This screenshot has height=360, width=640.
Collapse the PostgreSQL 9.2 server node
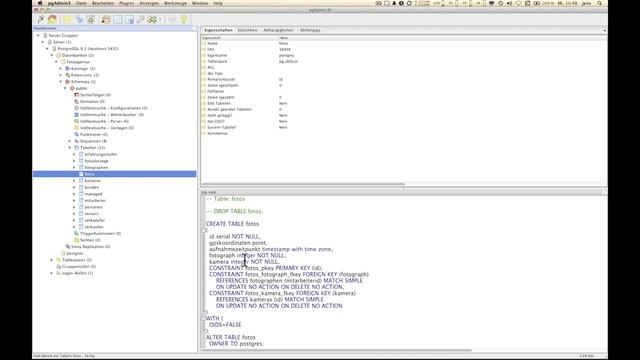coord(47,49)
